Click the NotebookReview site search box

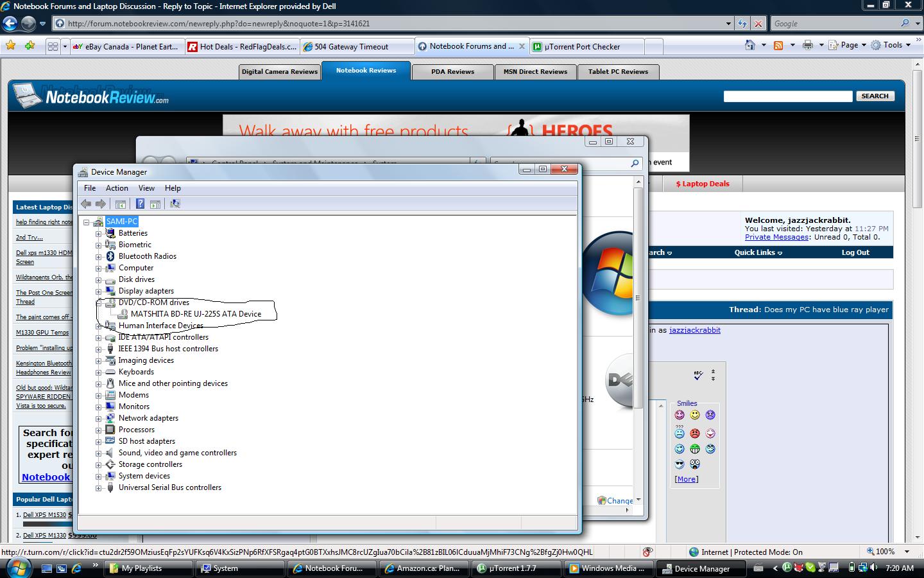tap(788, 96)
